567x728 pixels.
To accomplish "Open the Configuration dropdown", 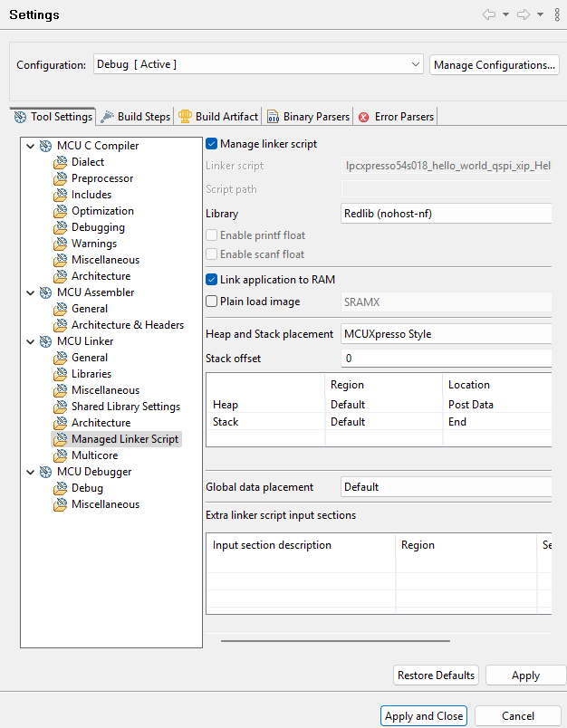I will 258,64.
